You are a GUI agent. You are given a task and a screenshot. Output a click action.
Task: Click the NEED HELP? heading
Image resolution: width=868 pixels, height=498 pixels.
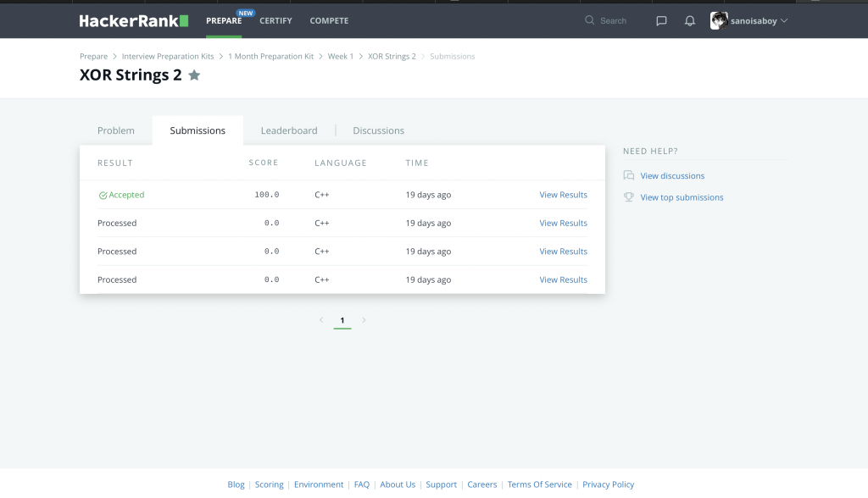tap(650, 151)
